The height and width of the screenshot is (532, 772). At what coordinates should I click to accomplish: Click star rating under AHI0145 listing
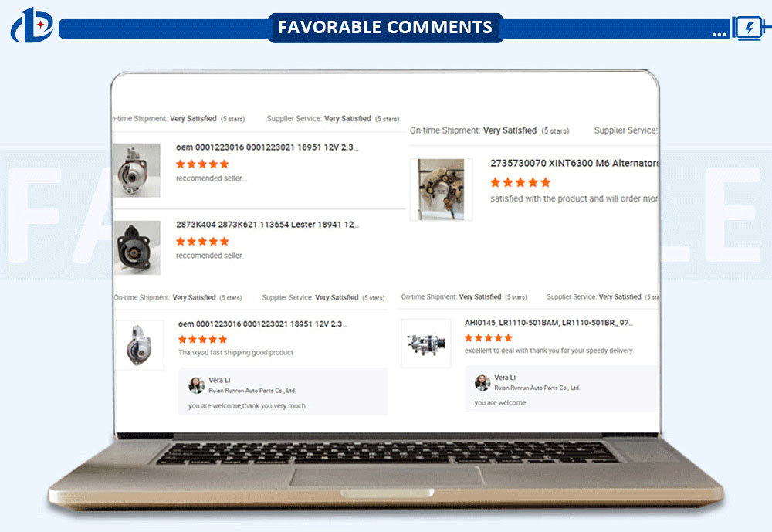click(489, 337)
